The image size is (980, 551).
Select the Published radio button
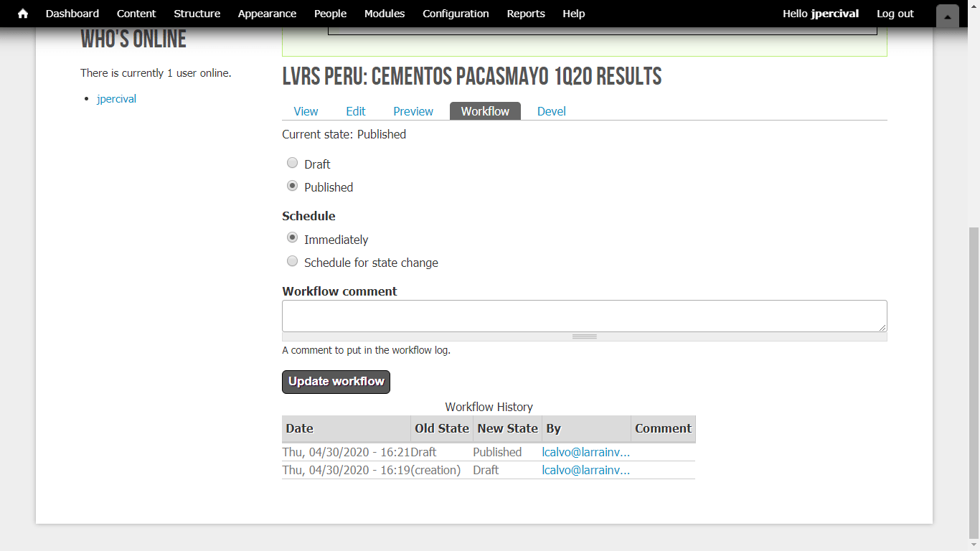point(292,186)
